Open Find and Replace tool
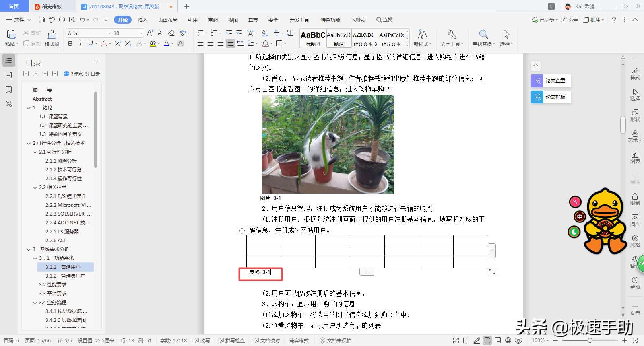Viewport: 644px width, 346px height. pyautogui.click(x=483, y=38)
